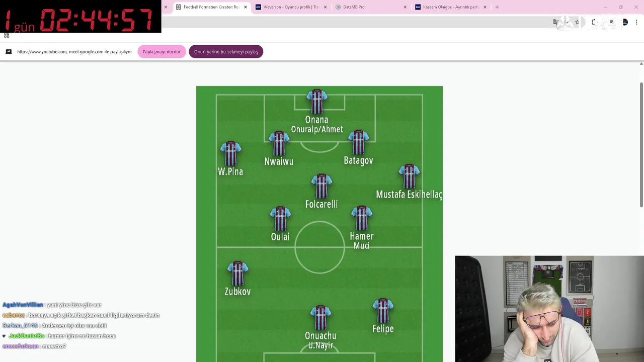This screenshot has width=644, height=362.
Task: Click the screen-sharing indicator icon
Action: pyautogui.click(x=9, y=52)
